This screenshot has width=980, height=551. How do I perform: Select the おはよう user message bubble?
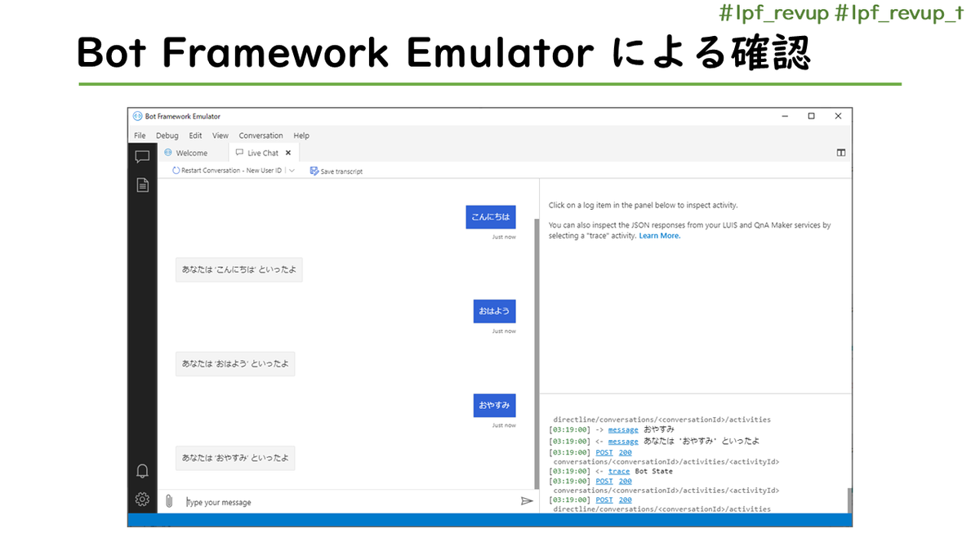(x=495, y=311)
